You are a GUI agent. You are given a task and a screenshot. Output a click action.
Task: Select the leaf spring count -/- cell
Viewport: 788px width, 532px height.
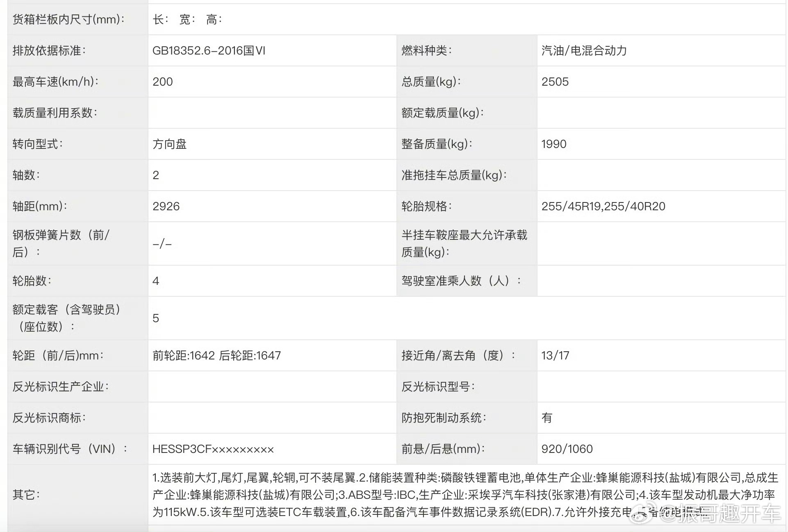pyautogui.click(x=162, y=244)
